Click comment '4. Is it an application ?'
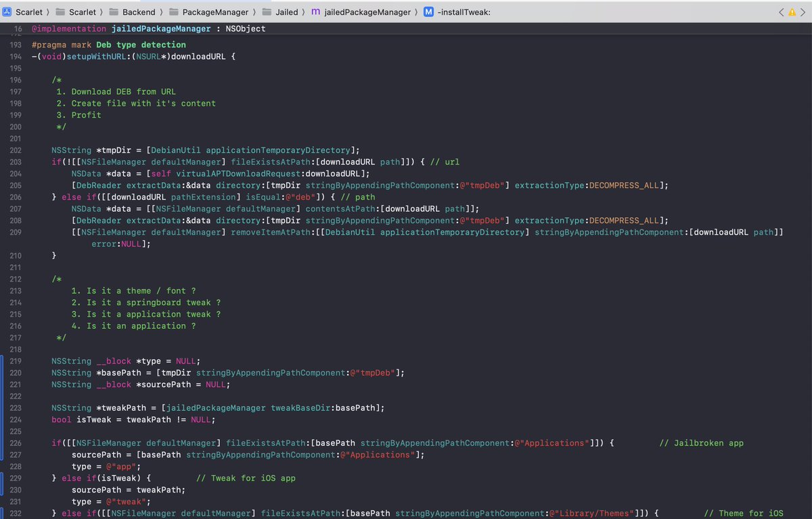This screenshot has width=812, height=519. click(133, 325)
